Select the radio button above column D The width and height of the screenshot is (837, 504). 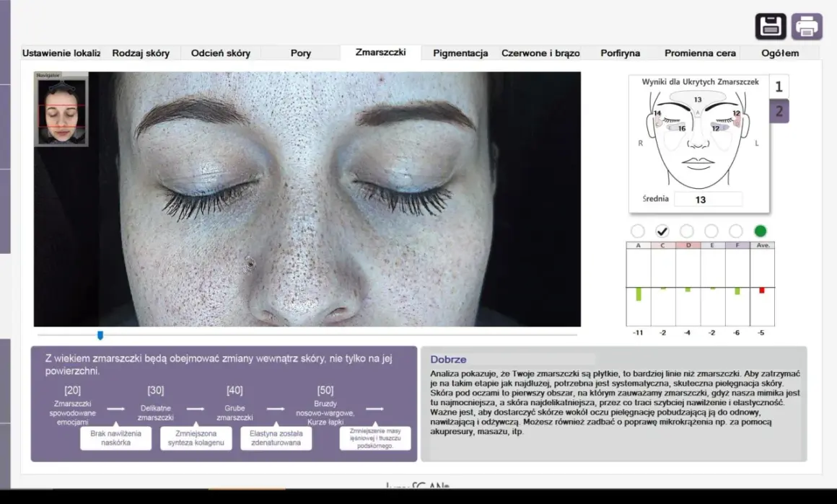[686, 231]
